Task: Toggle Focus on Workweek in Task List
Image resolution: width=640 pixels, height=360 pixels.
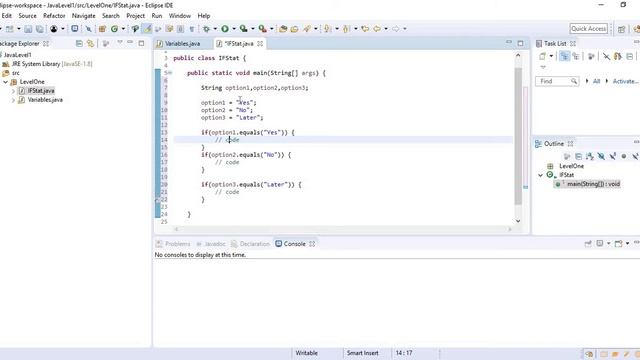Action: point(591,56)
